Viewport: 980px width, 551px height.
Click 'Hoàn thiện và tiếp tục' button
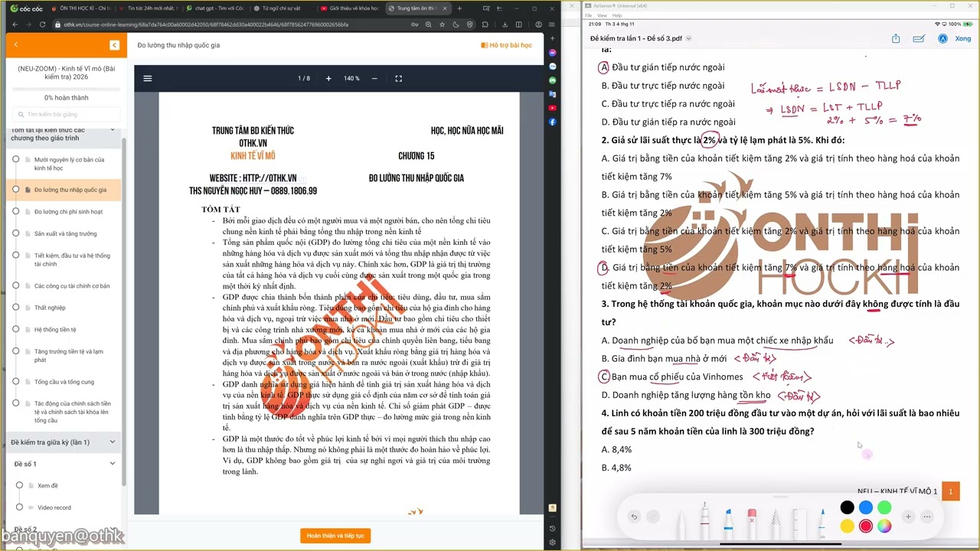(335, 536)
